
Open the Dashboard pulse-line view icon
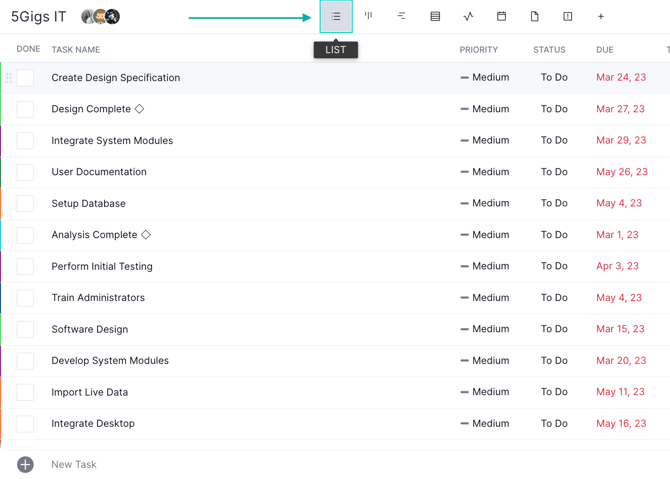(x=468, y=16)
